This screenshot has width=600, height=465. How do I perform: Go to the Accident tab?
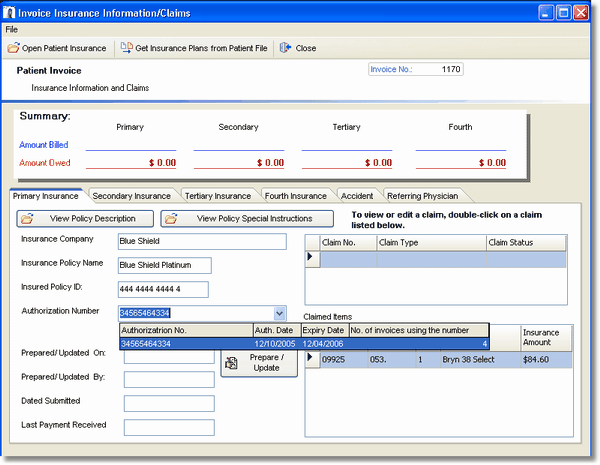pyautogui.click(x=357, y=196)
